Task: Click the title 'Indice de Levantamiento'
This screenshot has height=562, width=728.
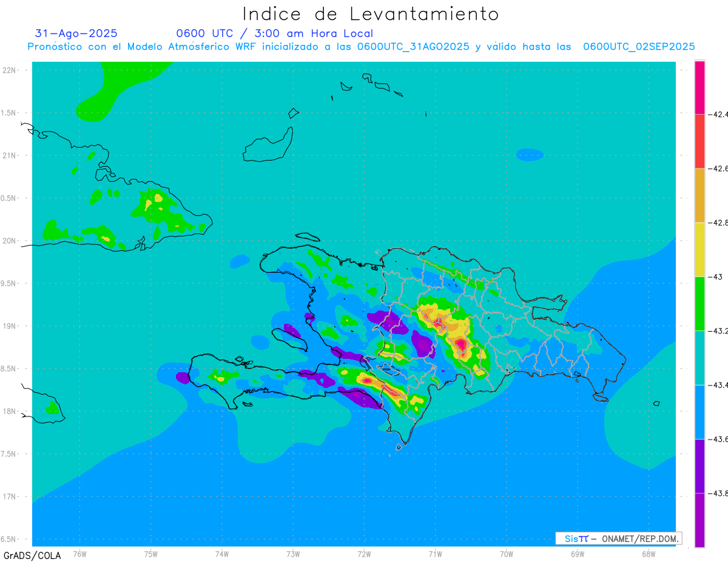Action: point(371,14)
